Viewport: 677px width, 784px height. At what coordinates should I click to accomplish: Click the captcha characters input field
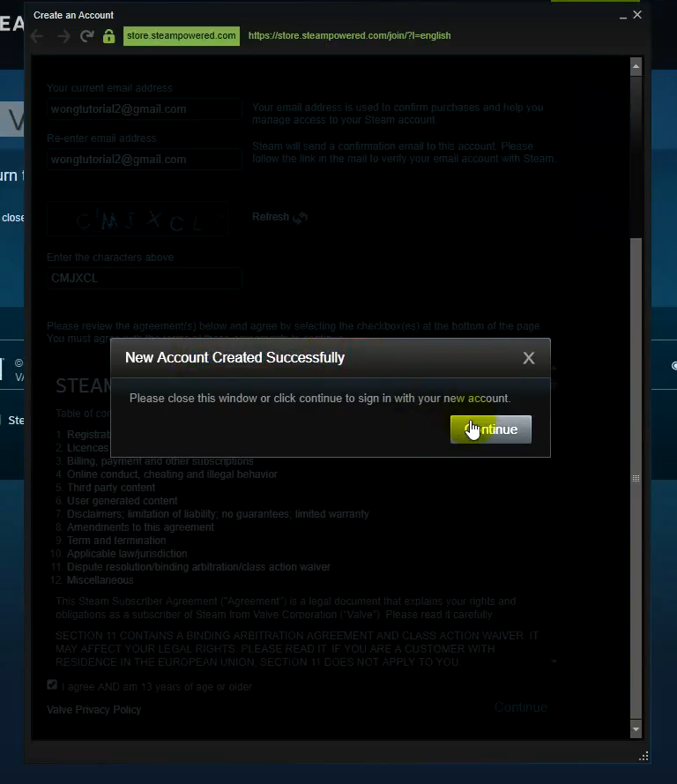(x=145, y=278)
